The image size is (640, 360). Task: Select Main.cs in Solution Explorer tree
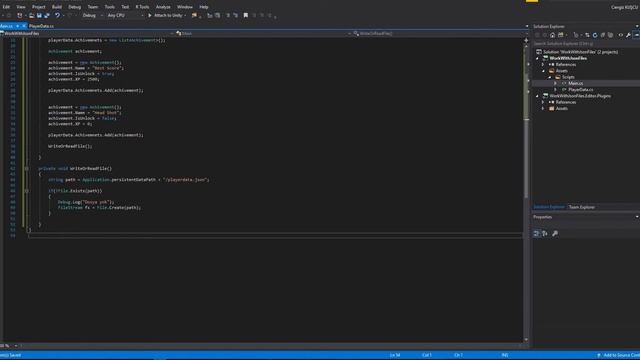point(576,83)
